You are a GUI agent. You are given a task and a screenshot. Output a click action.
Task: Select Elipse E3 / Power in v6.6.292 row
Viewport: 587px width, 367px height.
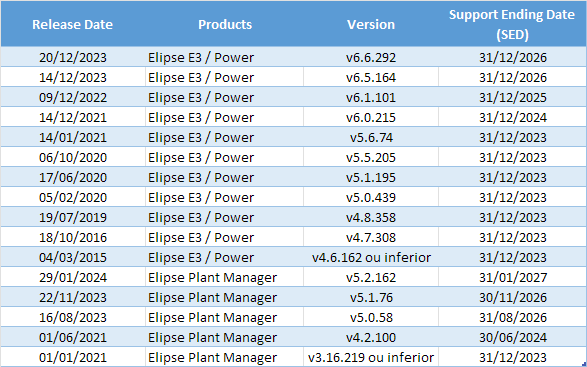(x=201, y=57)
